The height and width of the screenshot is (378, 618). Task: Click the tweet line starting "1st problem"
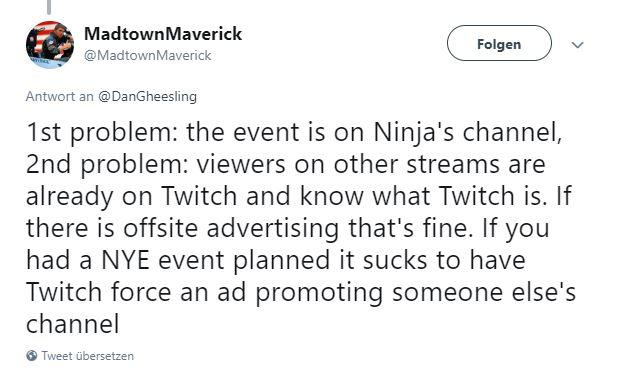[x=294, y=133]
